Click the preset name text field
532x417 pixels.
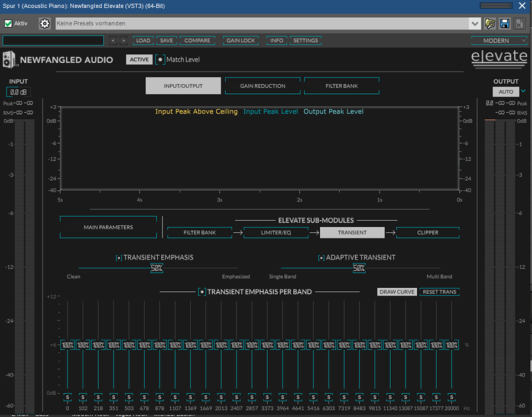pyautogui.click(x=53, y=41)
